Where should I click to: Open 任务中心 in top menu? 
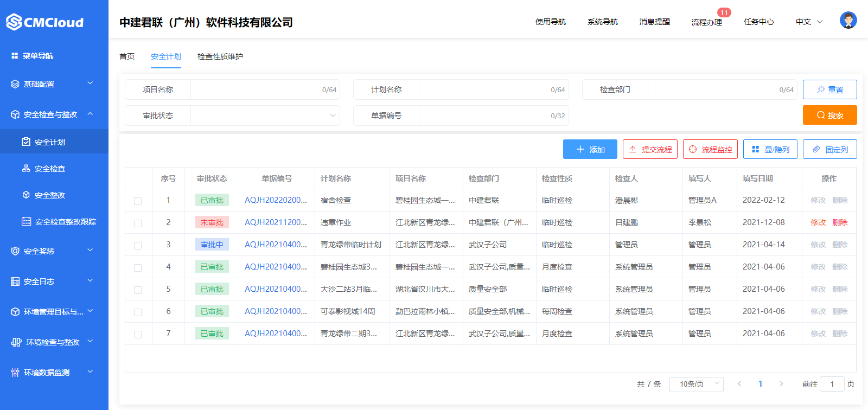(x=759, y=22)
